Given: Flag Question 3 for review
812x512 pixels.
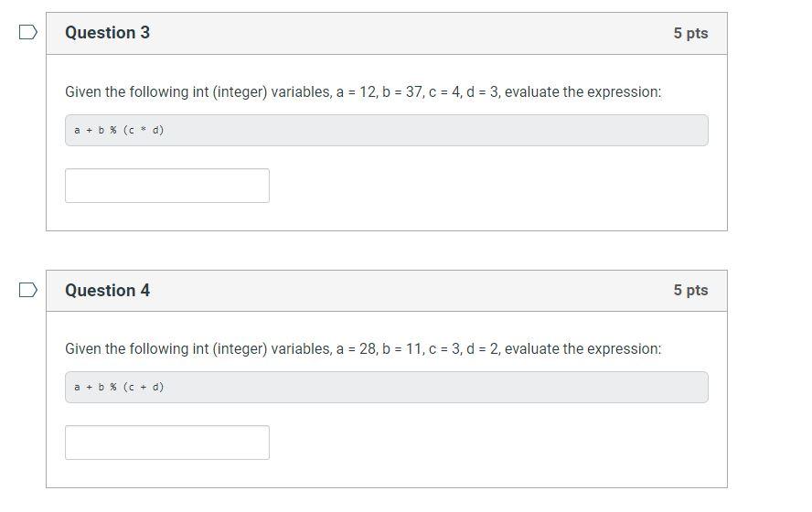Looking at the screenshot, I should [x=28, y=32].
